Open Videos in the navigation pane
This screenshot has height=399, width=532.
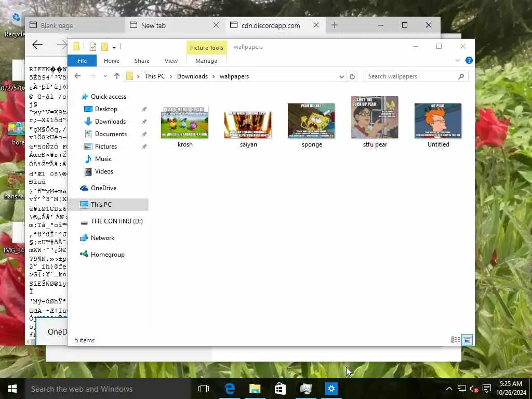[x=104, y=171]
